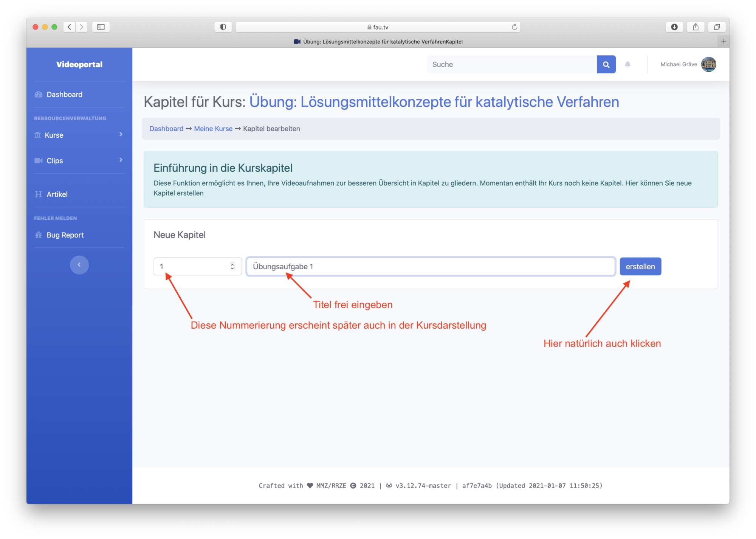
Task: Click the search magnifier button
Action: pos(606,64)
